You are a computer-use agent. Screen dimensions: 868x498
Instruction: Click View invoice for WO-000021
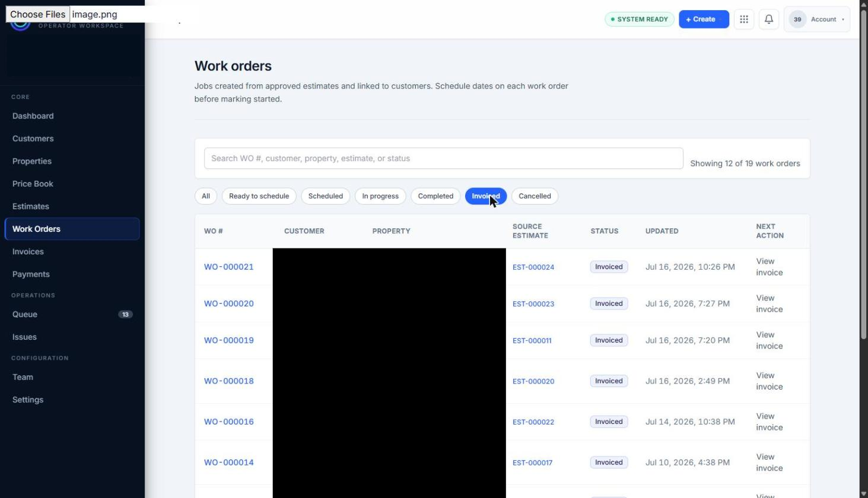tap(770, 267)
